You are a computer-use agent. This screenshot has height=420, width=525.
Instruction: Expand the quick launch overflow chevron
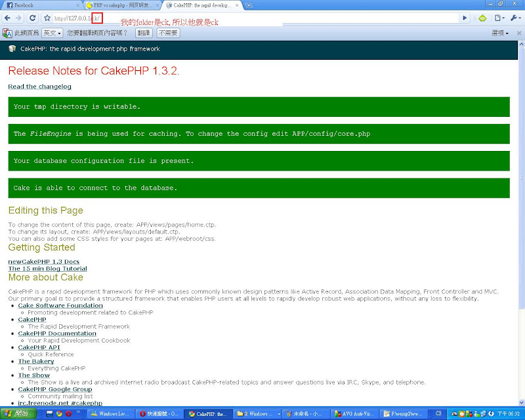pos(78,412)
